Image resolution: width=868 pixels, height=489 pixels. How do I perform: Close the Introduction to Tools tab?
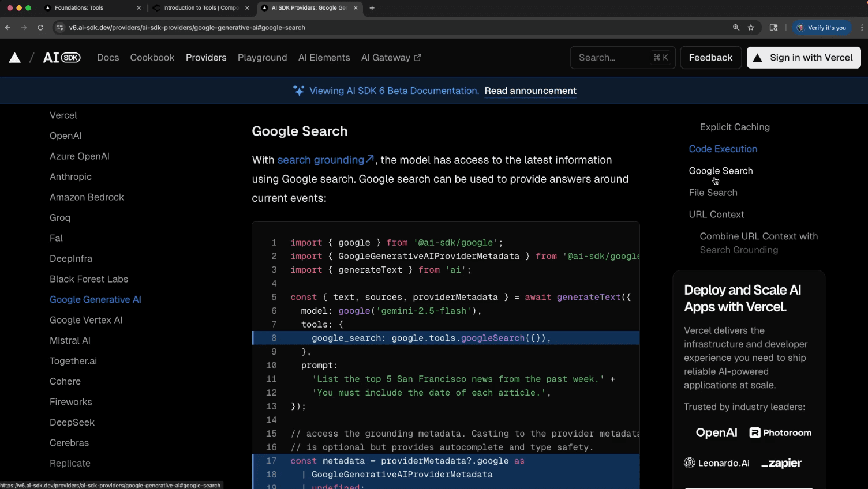(x=247, y=8)
